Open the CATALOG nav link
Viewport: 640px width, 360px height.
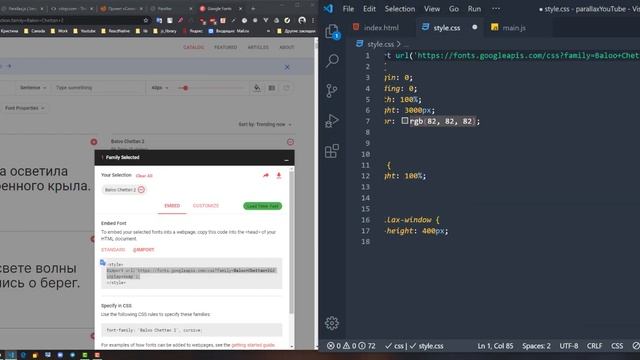[x=193, y=47]
